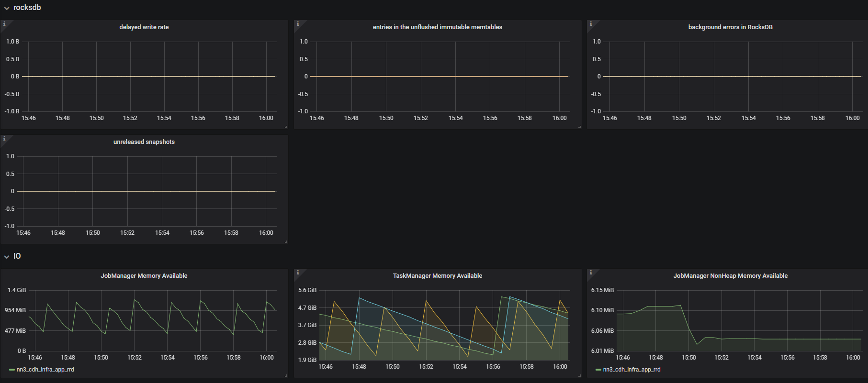Viewport: 868px width, 383px height.
Task: Collapse the IO row chevron
Action: (x=7, y=257)
